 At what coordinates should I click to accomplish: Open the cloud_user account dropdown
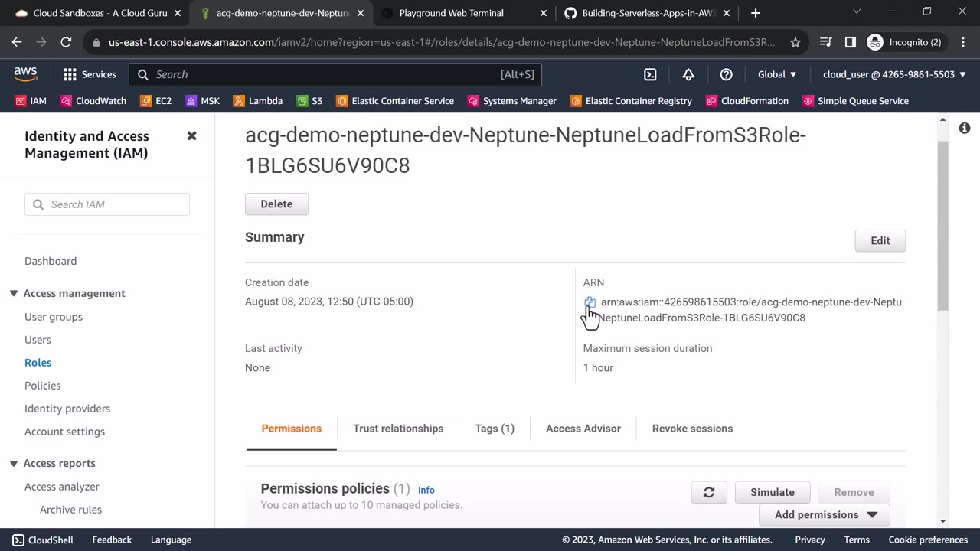[894, 74]
